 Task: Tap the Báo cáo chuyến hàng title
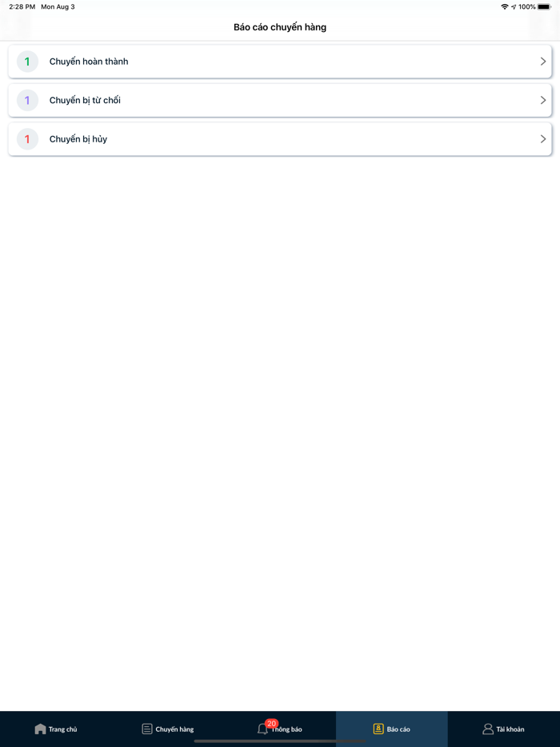point(280,27)
